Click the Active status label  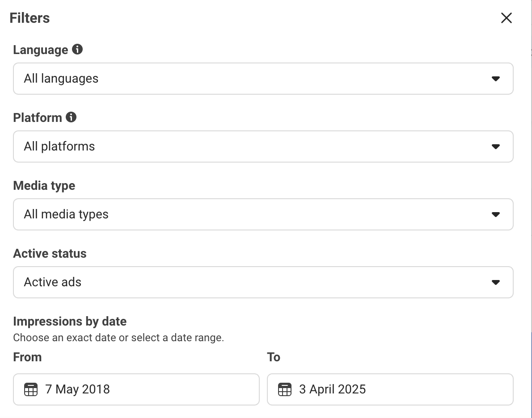tap(50, 254)
